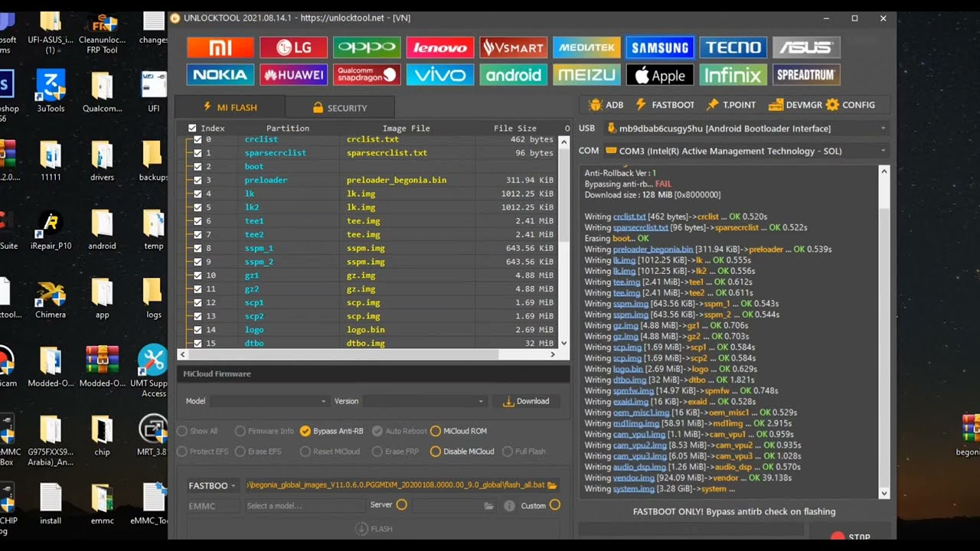Viewport: 980px width, 551px height.
Task: Select the Xiaomi MI brand tile
Action: click(x=220, y=47)
